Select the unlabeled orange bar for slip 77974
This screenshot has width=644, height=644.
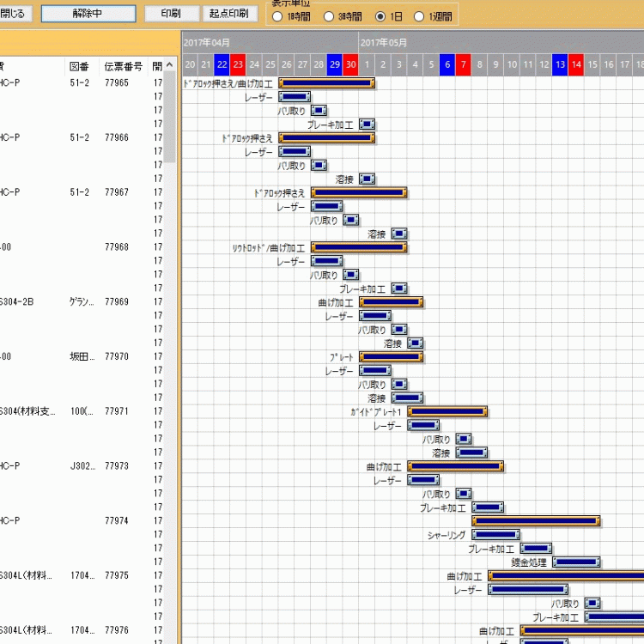(536, 521)
